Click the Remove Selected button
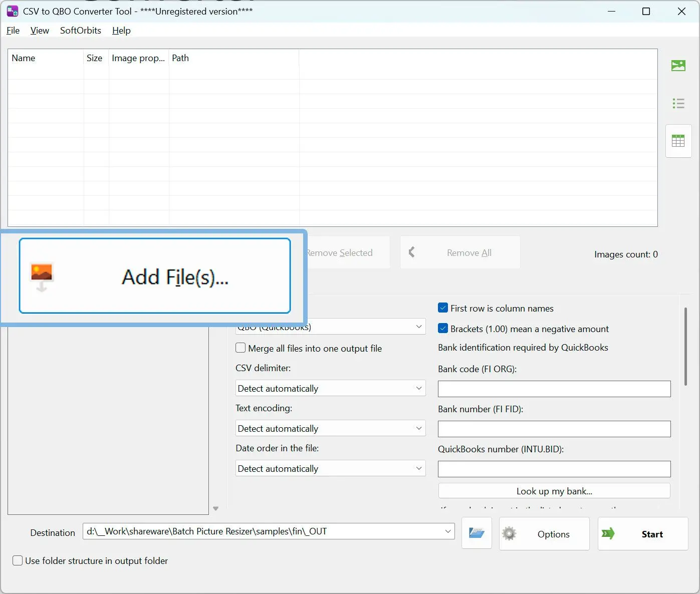Screen dimensions: 700x594 pos(348,252)
